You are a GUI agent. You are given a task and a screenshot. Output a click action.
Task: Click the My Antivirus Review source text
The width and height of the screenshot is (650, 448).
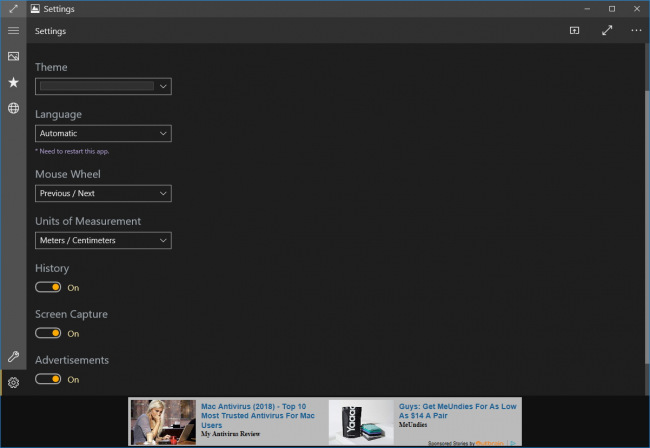point(230,434)
